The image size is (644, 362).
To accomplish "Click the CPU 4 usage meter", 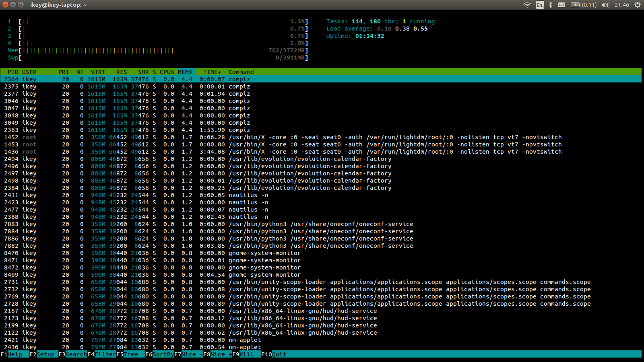I will (158, 43).
